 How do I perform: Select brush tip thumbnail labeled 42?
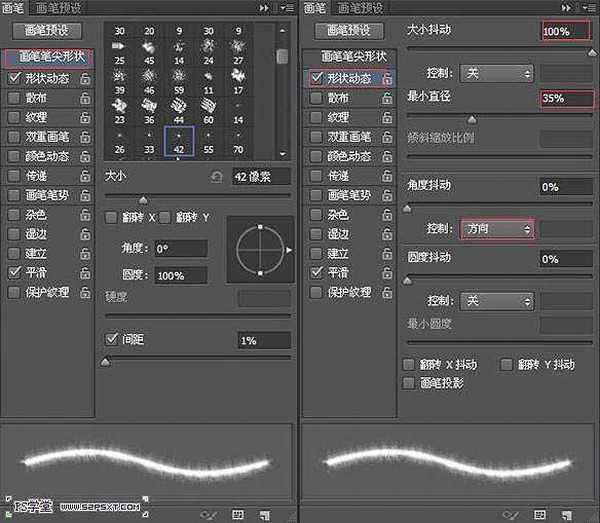pos(178,141)
